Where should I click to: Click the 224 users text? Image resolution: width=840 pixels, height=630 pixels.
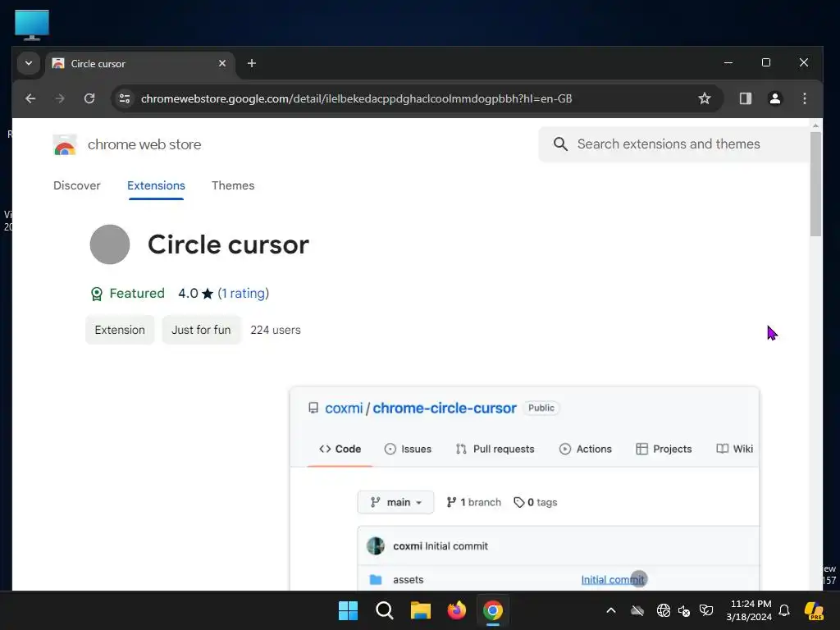(x=276, y=330)
